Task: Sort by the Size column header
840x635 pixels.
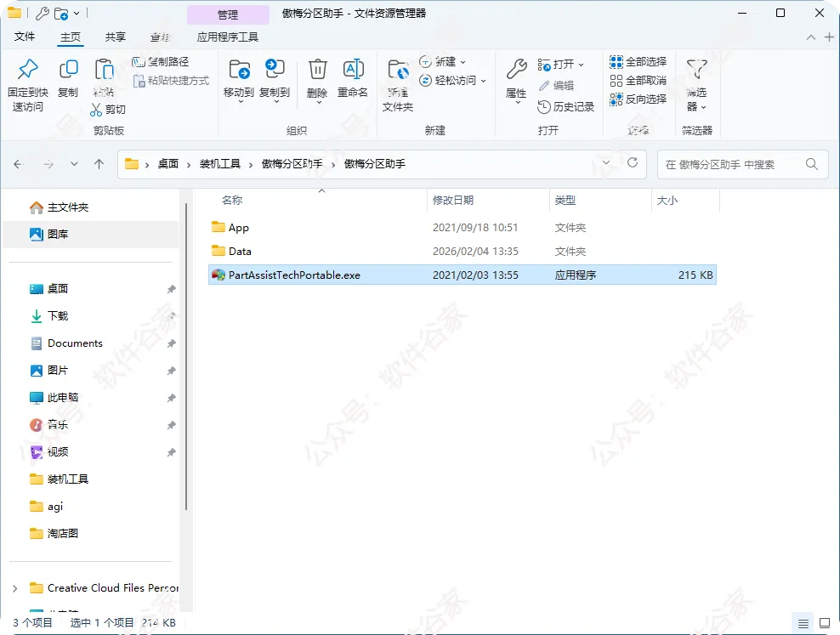Action: point(667,201)
